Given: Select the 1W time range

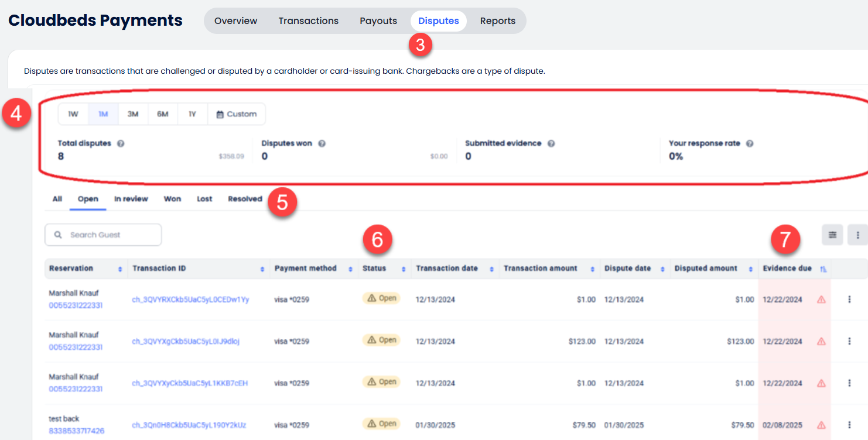Looking at the screenshot, I should [x=73, y=114].
